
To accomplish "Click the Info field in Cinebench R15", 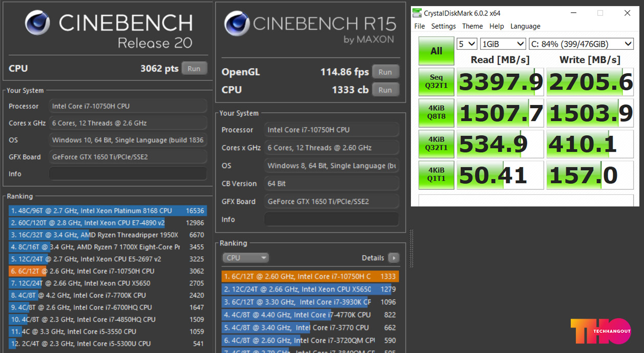I will pos(331,219).
